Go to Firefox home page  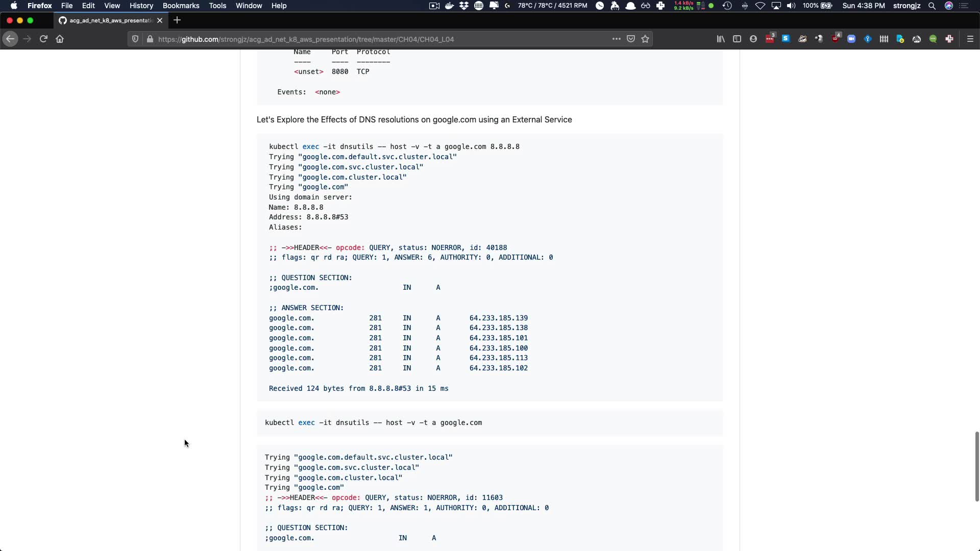[x=60, y=39]
